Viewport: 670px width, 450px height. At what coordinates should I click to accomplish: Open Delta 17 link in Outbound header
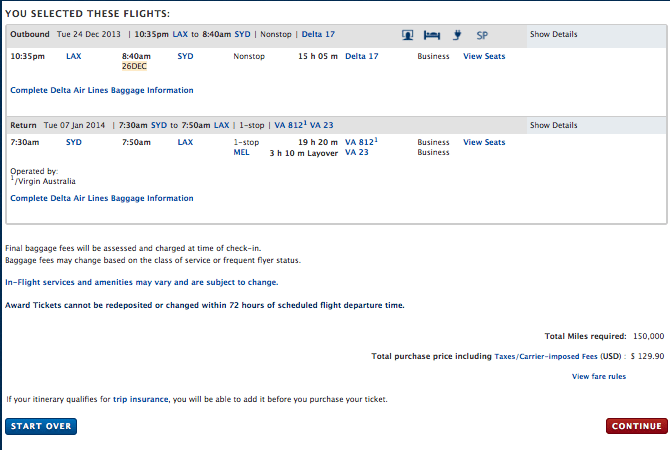[x=318, y=34]
